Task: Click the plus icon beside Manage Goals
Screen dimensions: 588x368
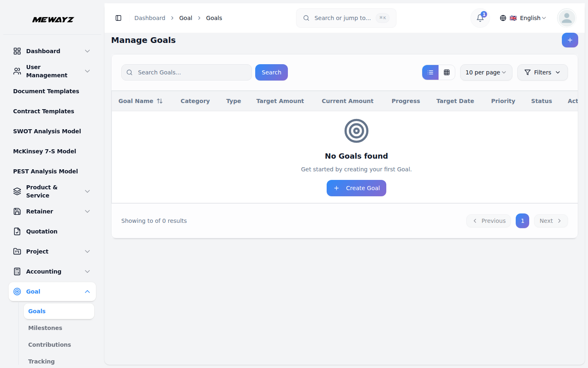Action: tap(570, 40)
